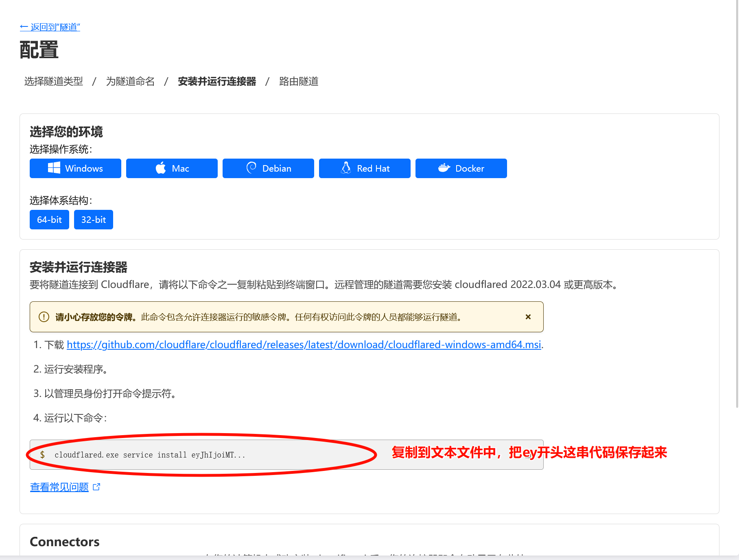Click the text 3. 以管理员身份打开命令提示符。
Screen dimensions: 739x560
[x=106, y=394]
